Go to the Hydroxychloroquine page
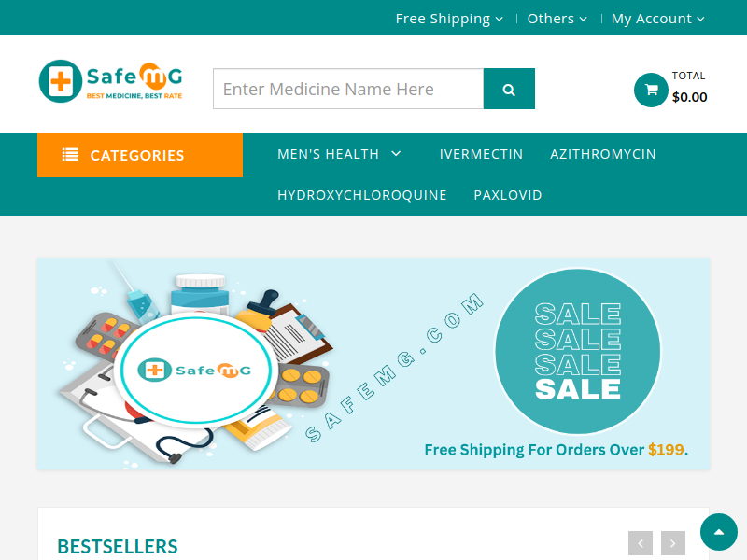 (x=362, y=195)
